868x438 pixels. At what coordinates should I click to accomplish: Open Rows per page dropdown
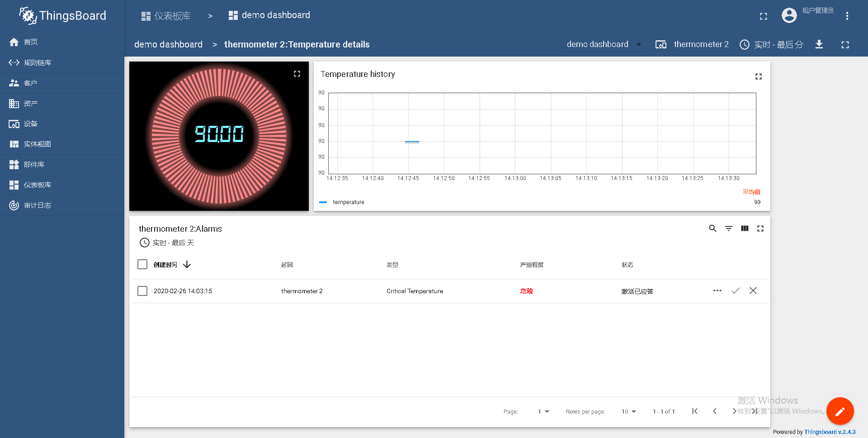pos(629,411)
